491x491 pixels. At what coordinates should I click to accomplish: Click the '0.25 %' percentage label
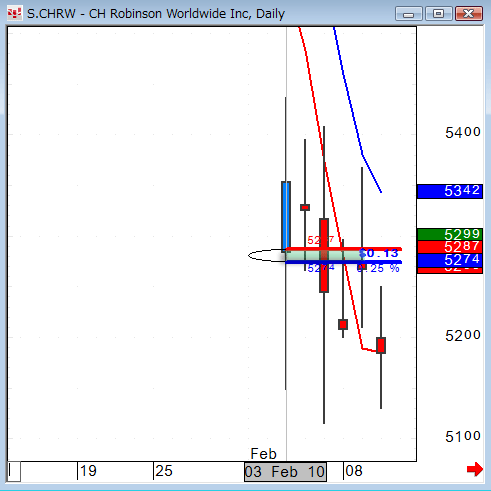coord(378,269)
